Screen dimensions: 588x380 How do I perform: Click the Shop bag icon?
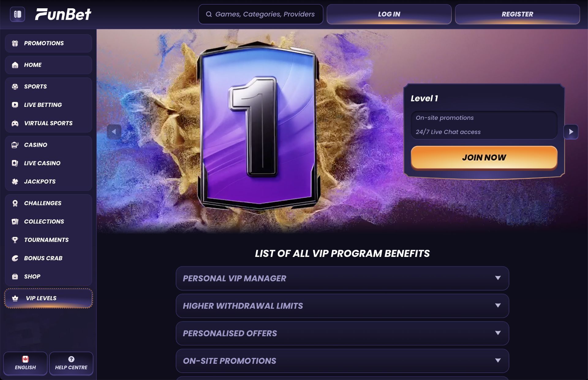15,277
